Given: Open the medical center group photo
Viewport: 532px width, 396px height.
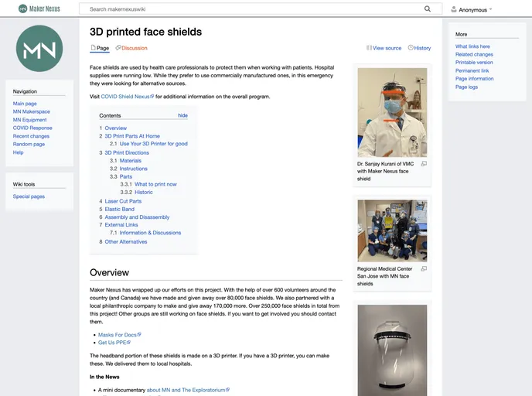Looking at the screenshot, I should pos(392,230).
